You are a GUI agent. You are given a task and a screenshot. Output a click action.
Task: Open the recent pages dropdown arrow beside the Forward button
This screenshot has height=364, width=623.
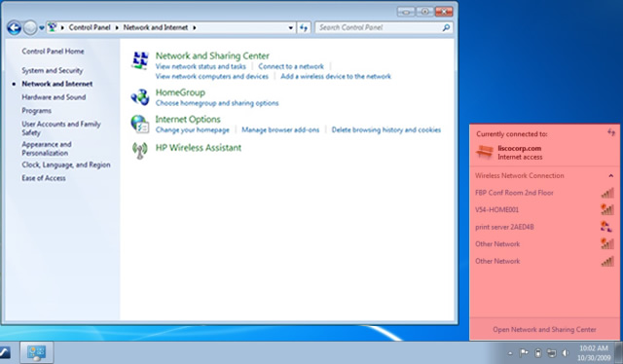click(x=41, y=28)
